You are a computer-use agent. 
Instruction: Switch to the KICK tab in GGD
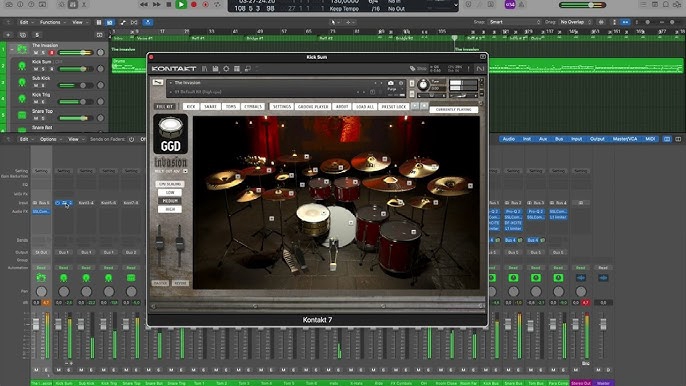[191, 106]
